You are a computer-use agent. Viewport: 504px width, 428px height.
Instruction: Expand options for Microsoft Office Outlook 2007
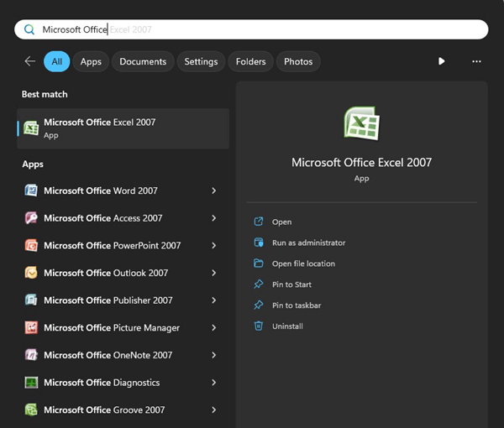point(214,273)
